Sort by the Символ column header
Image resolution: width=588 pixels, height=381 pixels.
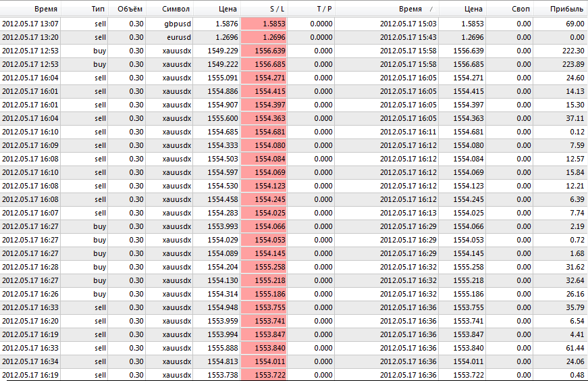(176, 9)
